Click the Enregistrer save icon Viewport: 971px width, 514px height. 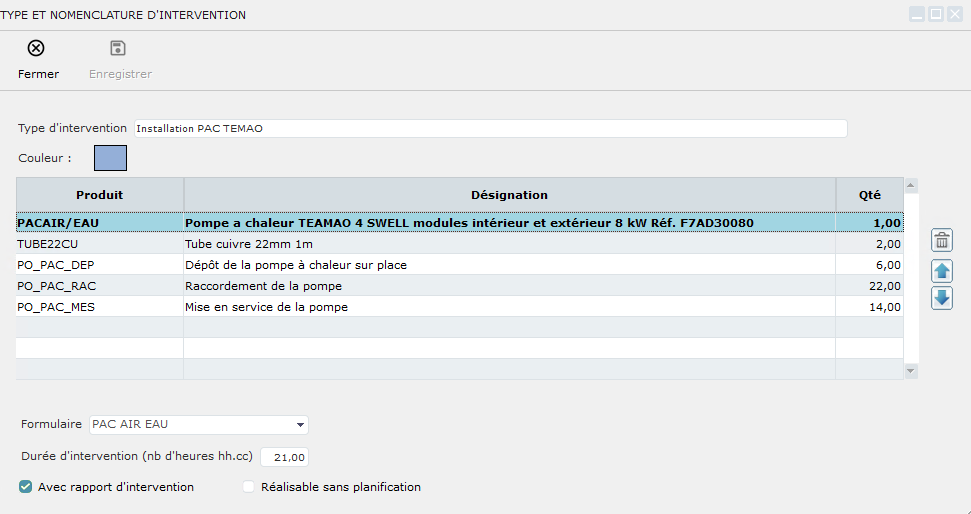(x=118, y=49)
